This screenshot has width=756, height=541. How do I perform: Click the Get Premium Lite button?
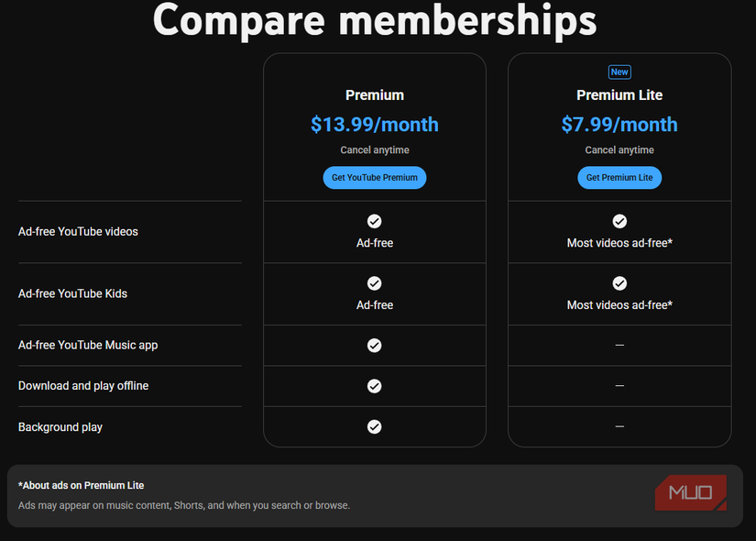[619, 177]
